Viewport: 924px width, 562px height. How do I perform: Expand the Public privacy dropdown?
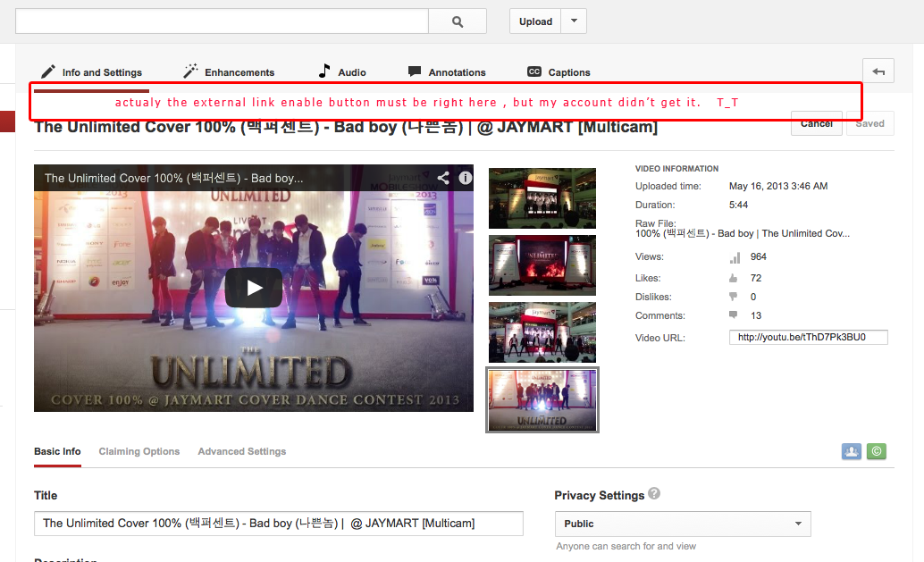pyautogui.click(x=683, y=524)
